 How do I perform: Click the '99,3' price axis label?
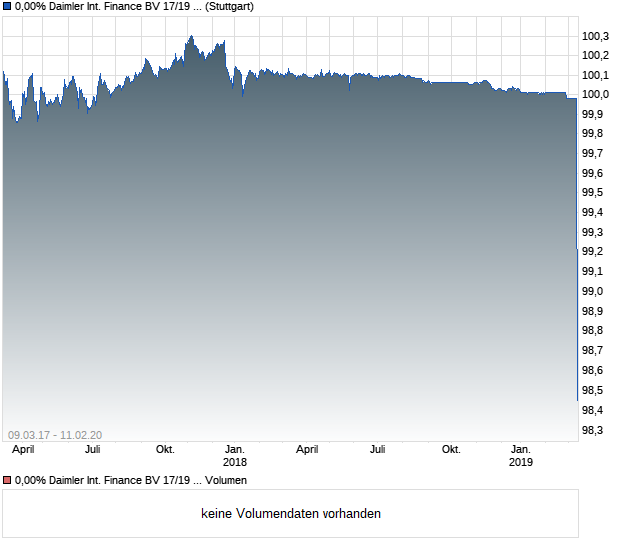(x=592, y=232)
